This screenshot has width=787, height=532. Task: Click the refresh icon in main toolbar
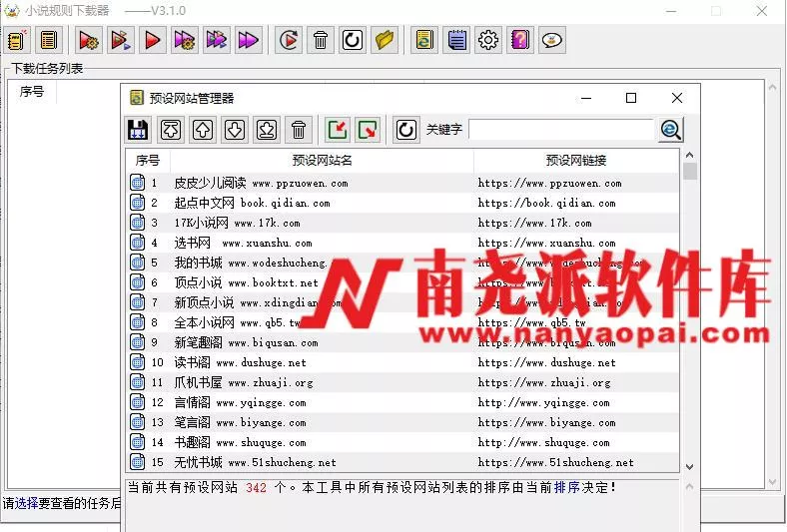click(x=353, y=40)
